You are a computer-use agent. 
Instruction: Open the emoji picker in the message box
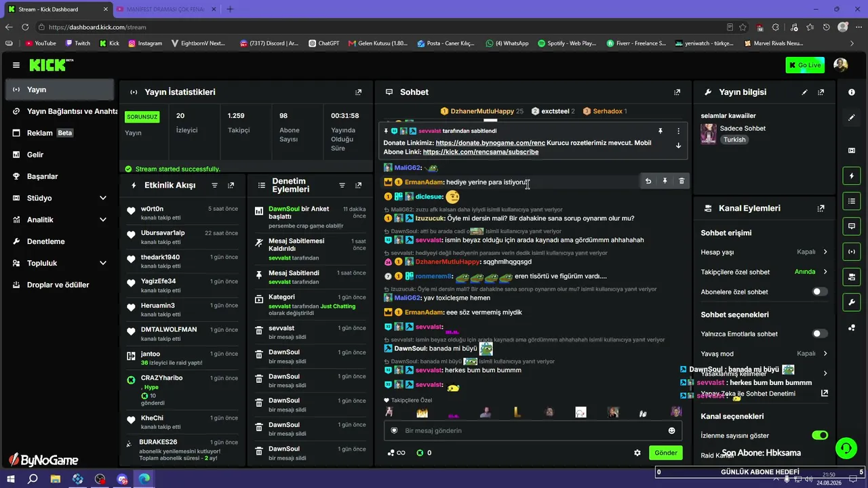point(672,430)
